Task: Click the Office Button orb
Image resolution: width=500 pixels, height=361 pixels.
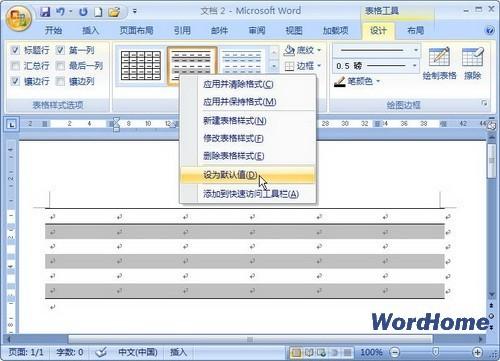Action: coord(19,18)
